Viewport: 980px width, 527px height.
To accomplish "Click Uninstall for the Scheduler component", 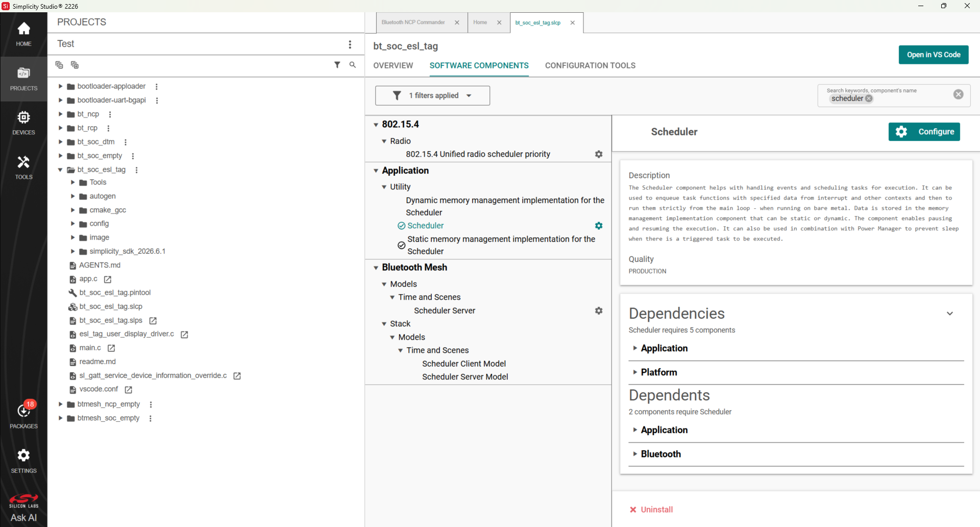I will coord(651,510).
